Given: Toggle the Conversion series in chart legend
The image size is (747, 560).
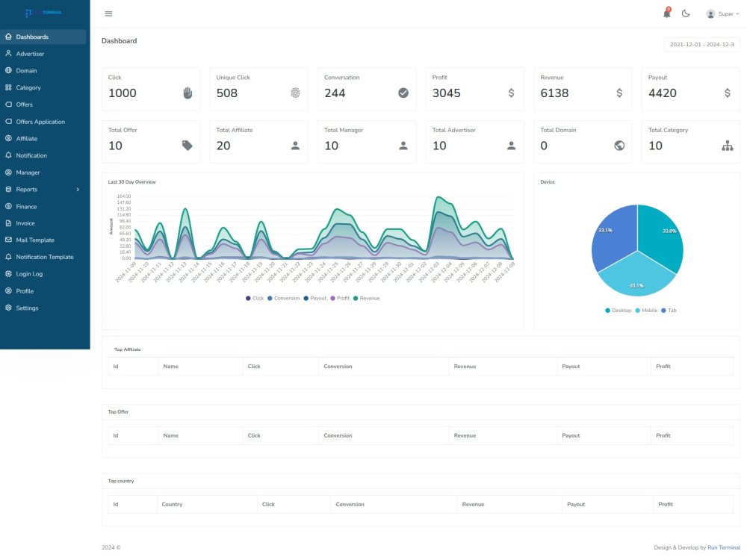Looking at the screenshot, I should point(283,298).
